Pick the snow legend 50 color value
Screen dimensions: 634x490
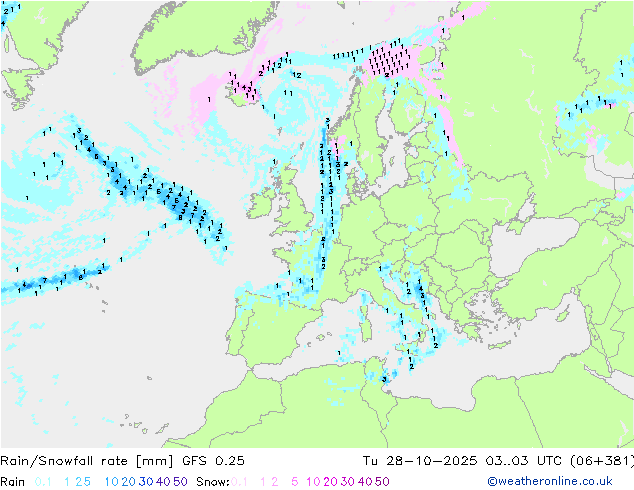(x=382, y=482)
